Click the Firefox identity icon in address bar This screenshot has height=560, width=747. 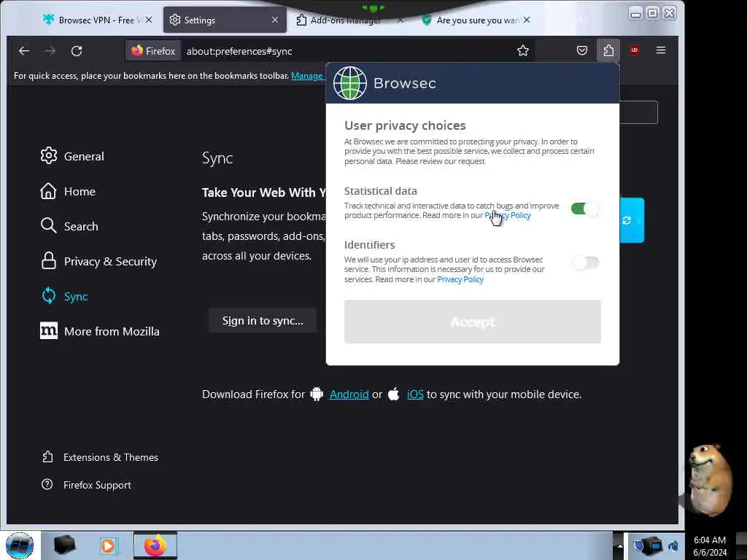click(x=153, y=51)
